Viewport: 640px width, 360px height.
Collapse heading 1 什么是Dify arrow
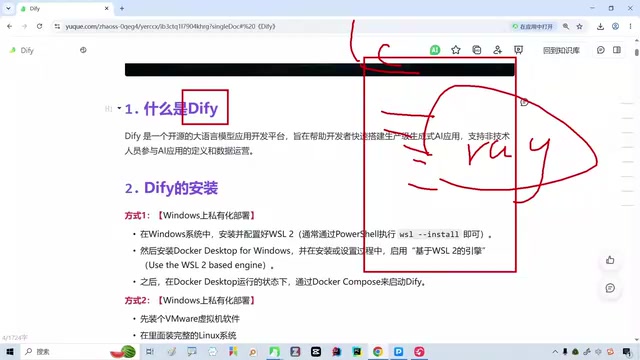pos(119,108)
